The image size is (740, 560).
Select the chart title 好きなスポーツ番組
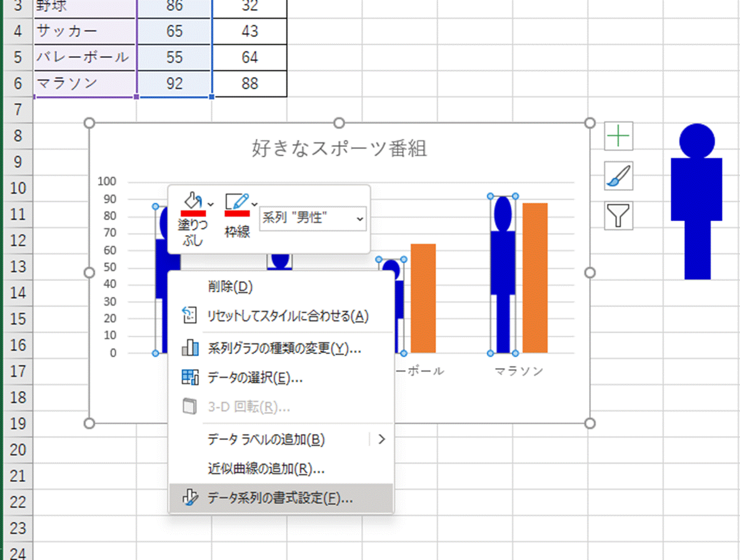(339, 148)
